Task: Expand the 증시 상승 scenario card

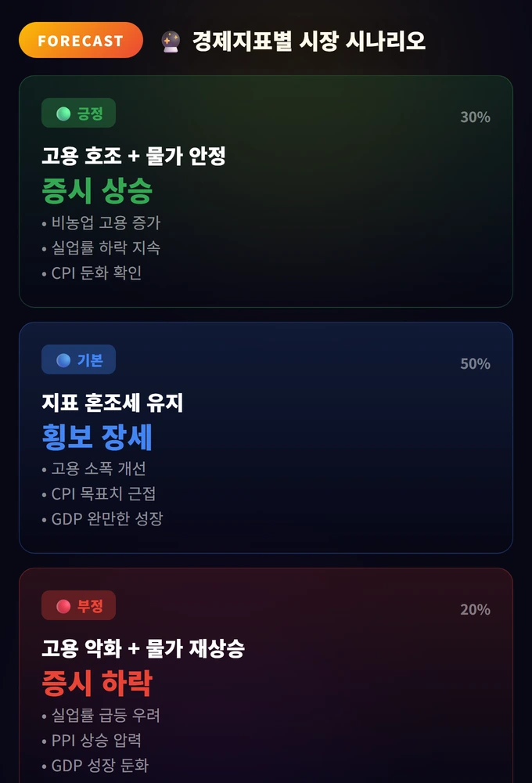Action: [x=266, y=191]
